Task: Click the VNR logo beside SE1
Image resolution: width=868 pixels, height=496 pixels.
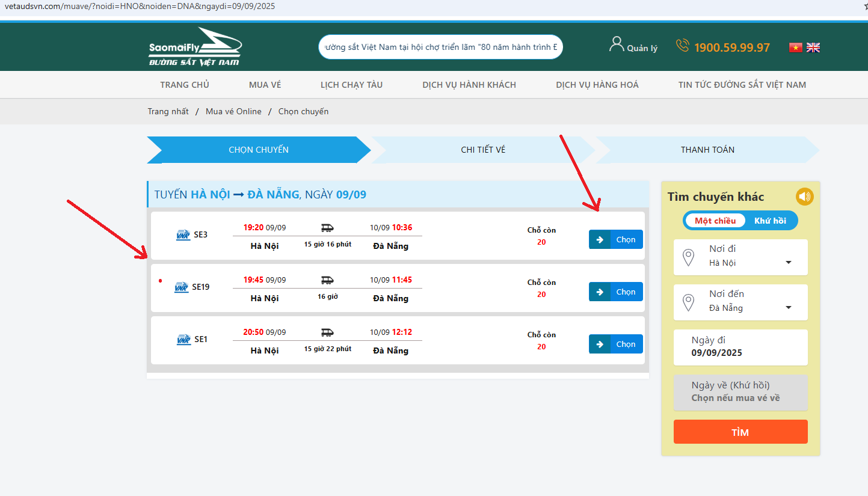Action: tap(183, 340)
